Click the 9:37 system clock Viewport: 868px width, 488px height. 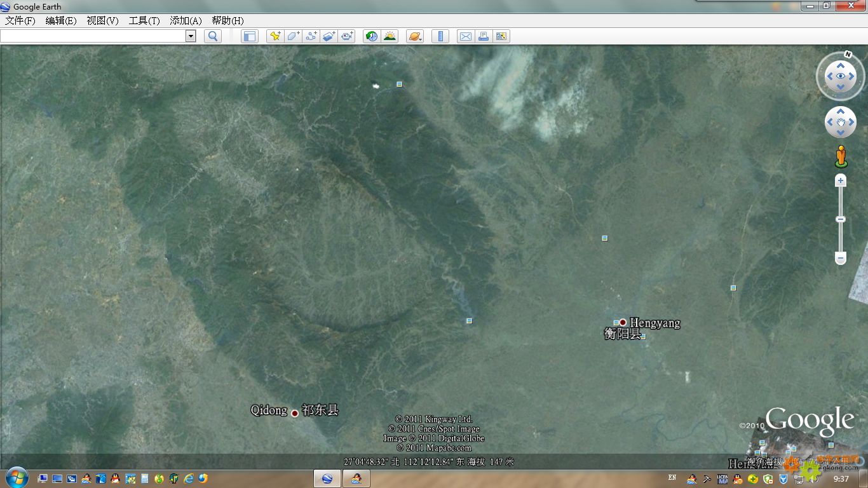pyautogui.click(x=841, y=478)
